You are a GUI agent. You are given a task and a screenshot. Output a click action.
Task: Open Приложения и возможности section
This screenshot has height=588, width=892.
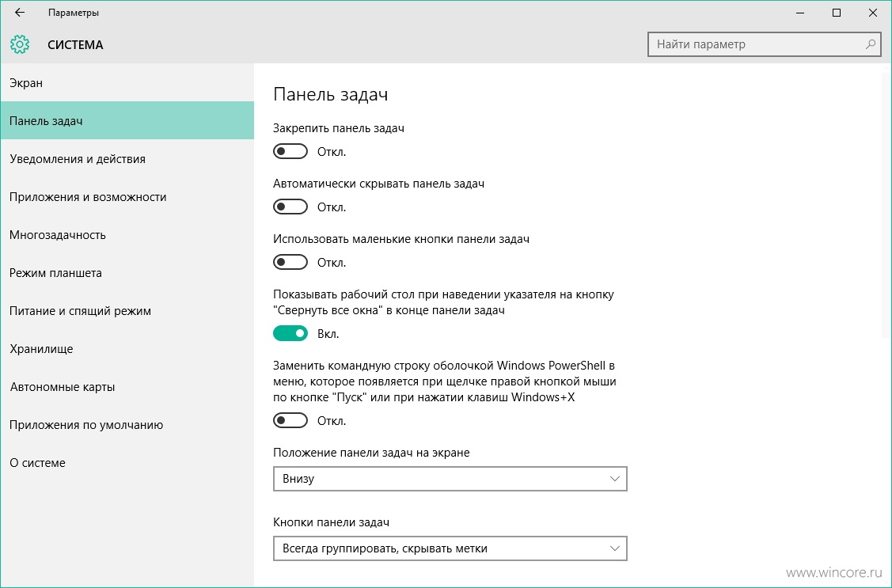click(x=127, y=197)
